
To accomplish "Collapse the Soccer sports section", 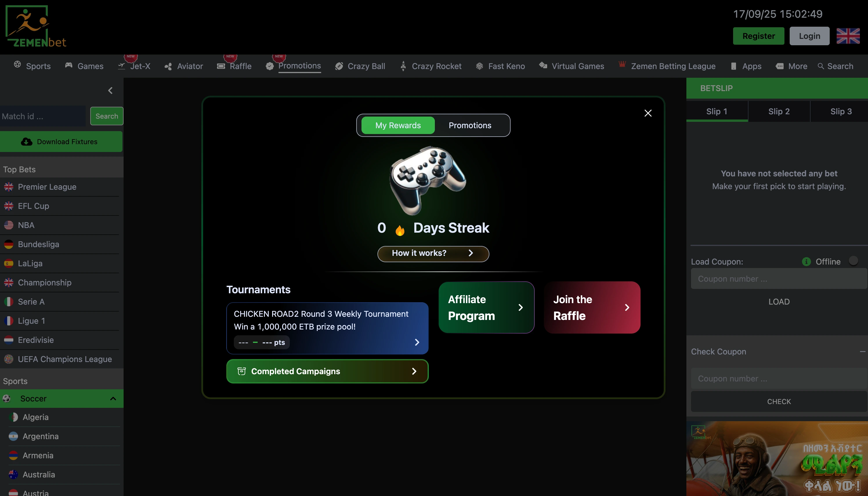I will 113,398.
